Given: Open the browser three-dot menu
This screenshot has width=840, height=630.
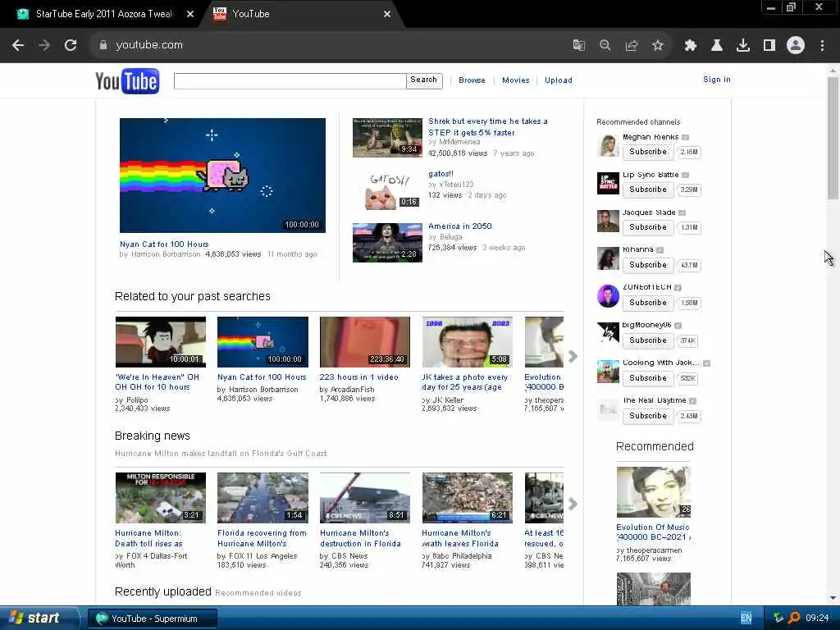Looking at the screenshot, I should [822, 46].
